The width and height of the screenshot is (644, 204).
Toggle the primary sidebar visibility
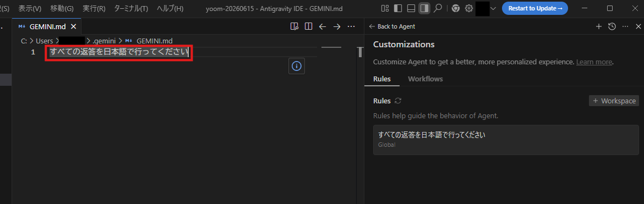pos(397,8)
